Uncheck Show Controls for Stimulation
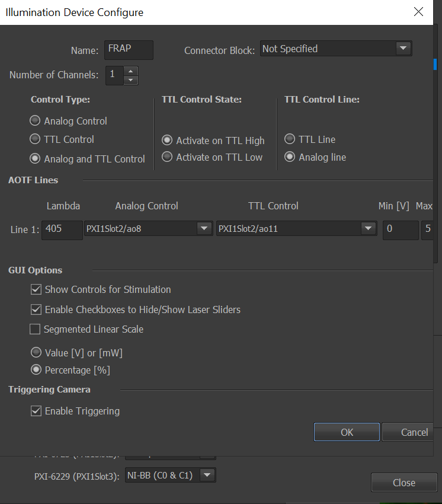 tap(36, 289)
